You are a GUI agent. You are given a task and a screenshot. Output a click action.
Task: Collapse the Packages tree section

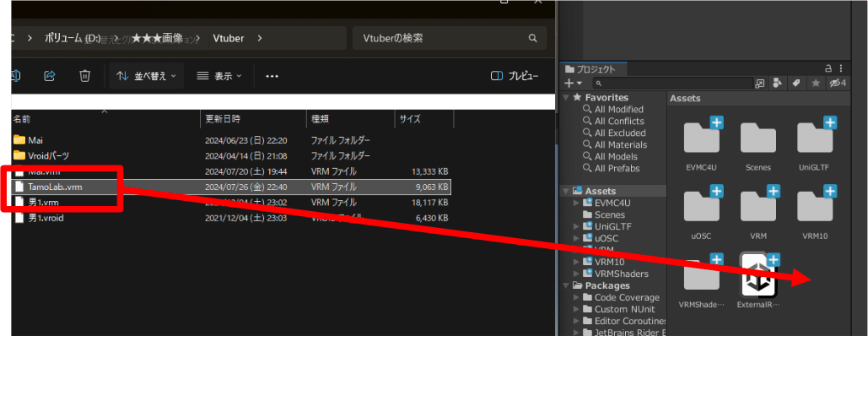coord(566,285)
